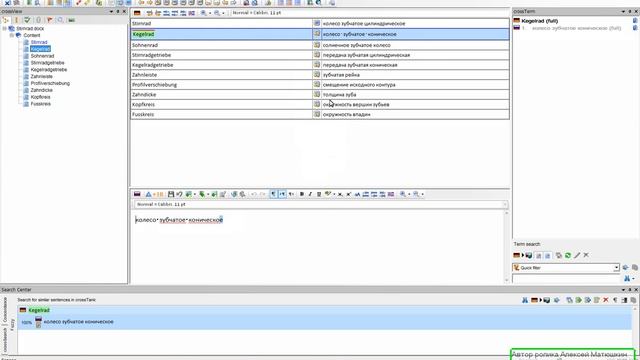Screen dimensions: 640x360
Task: Zoom out in the source pane
Action: click(217, 13)
